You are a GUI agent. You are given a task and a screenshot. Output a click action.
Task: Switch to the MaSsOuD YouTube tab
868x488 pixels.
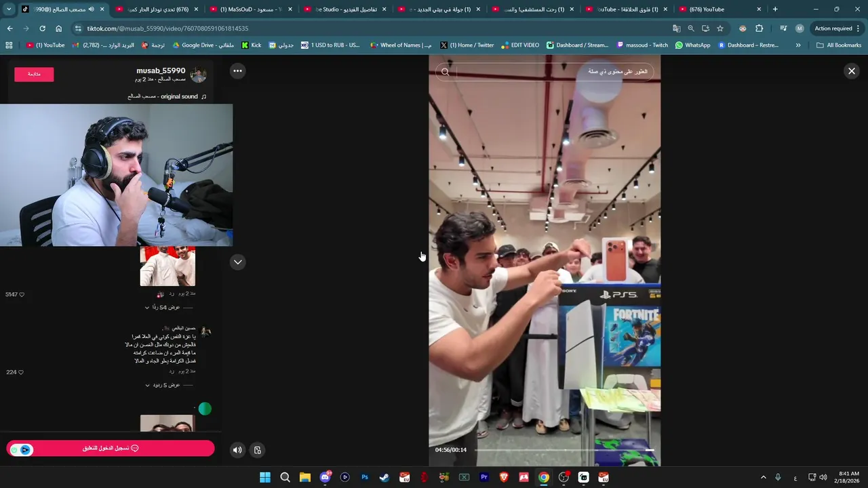click(249, 9)
